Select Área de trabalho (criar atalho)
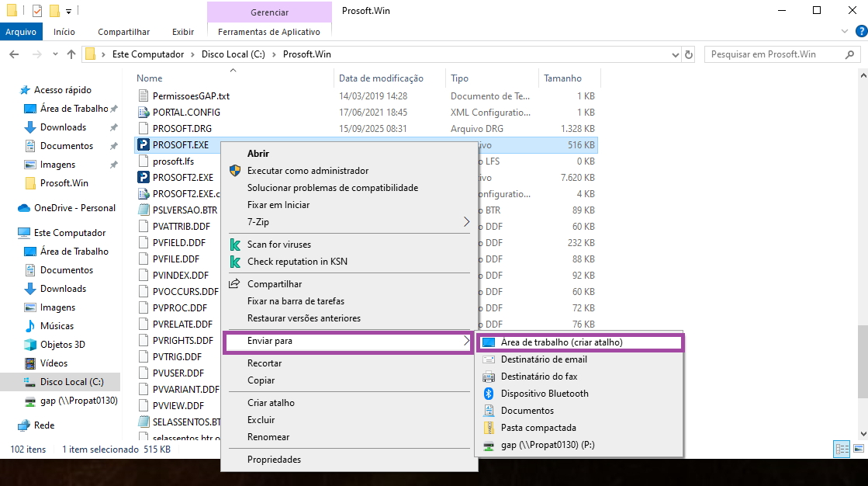 point(579,342)
